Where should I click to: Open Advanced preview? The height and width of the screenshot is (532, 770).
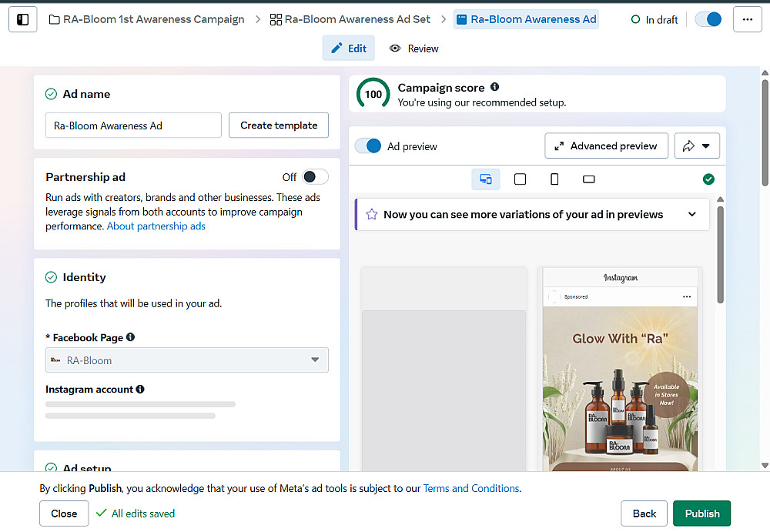[x=606, y=146]
